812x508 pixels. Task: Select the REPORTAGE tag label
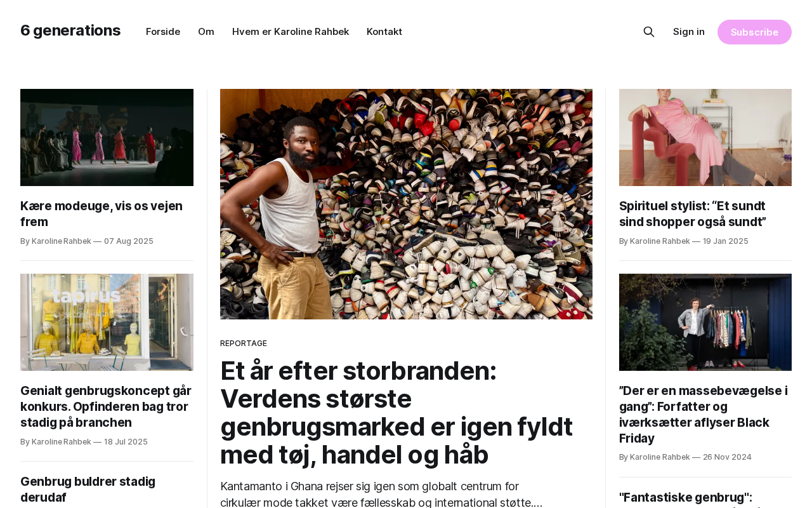pyautogui.click(x=244, y=344)
